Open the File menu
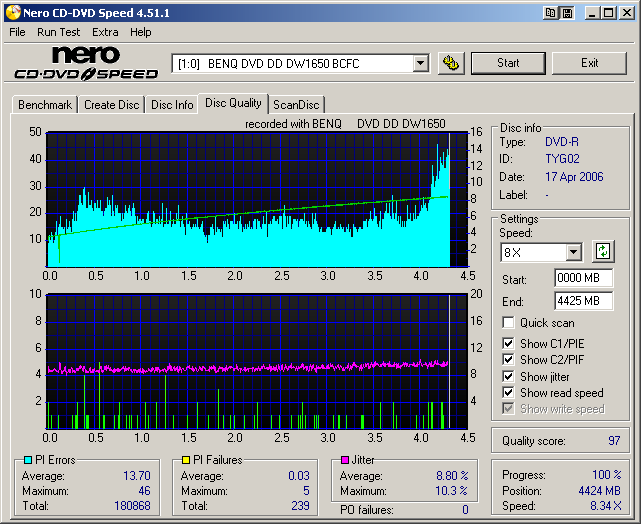Screen dimensions: 641x524 click(x=17, y=32)
